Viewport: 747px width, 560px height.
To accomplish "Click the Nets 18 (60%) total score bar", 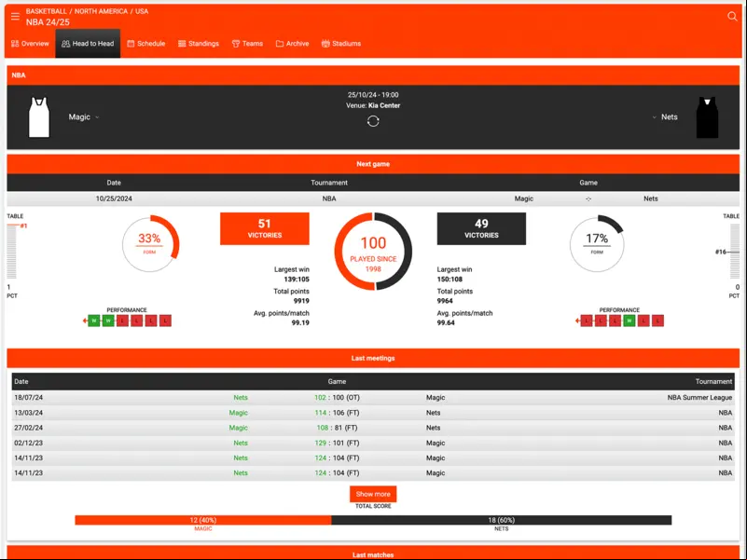I will pos(502,520).
